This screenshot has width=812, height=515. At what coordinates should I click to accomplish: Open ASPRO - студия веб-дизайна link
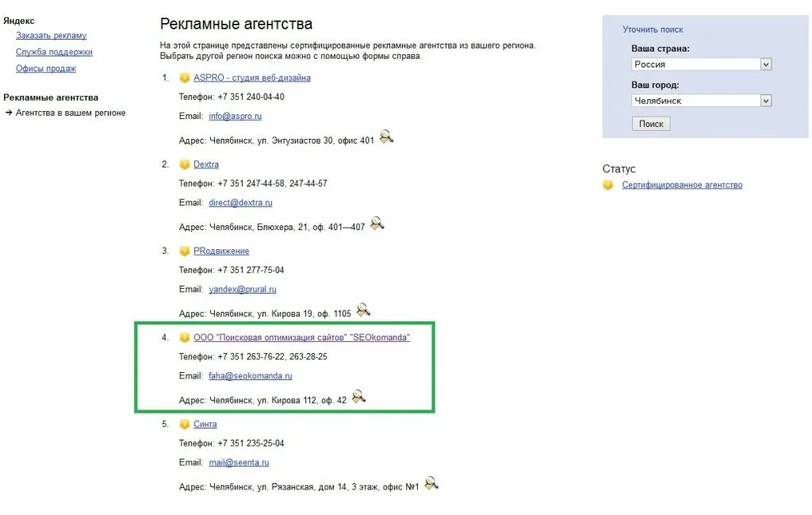pos(252,78)
